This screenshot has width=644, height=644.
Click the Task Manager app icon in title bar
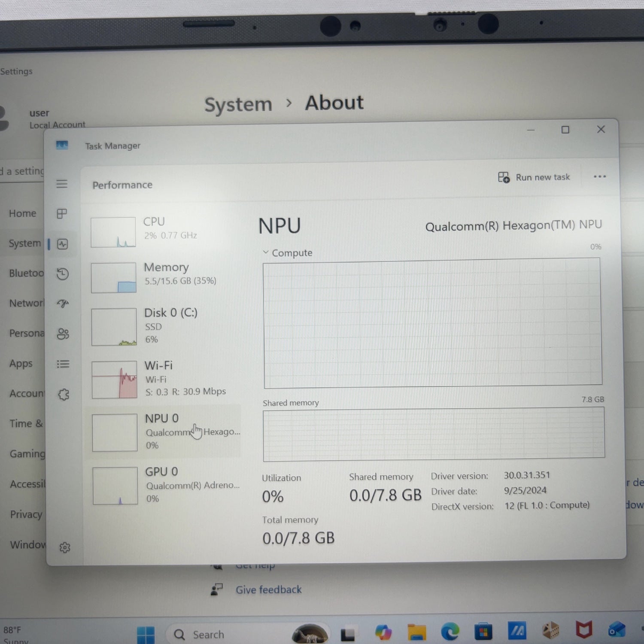(x=62, y=145)
